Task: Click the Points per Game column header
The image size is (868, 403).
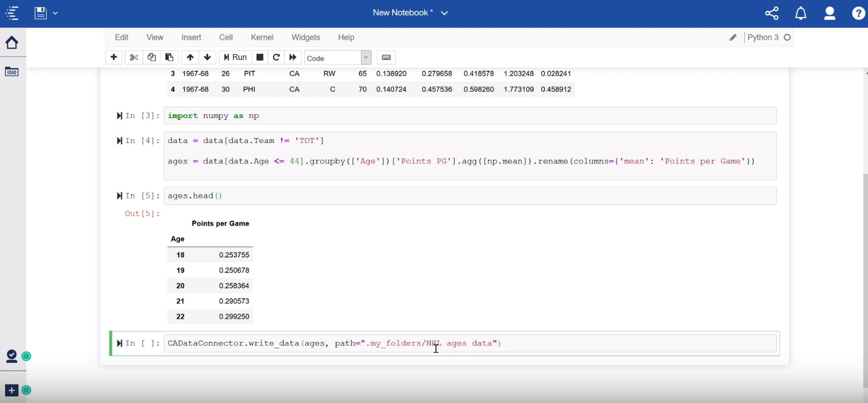Action: (x=220, y=224)
